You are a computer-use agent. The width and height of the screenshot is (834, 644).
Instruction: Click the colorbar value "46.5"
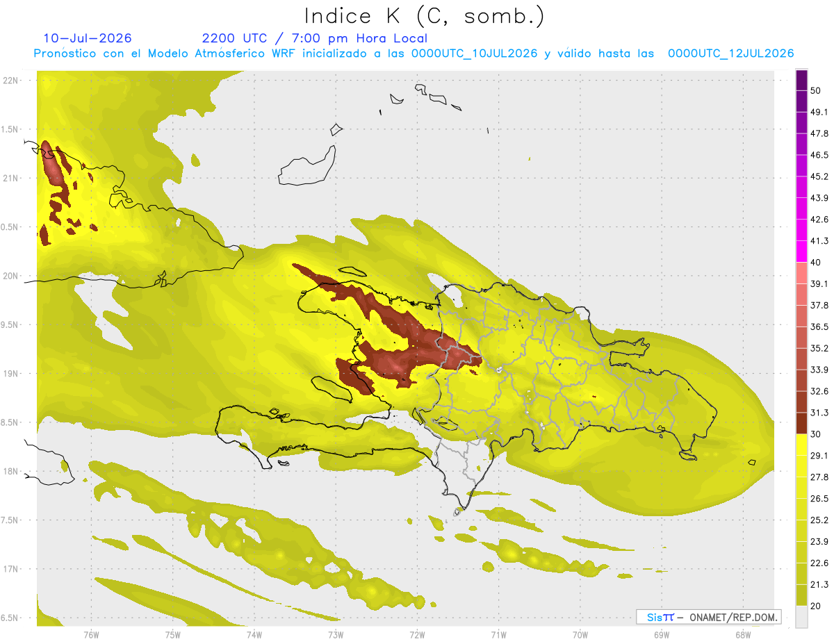[819, 155]
